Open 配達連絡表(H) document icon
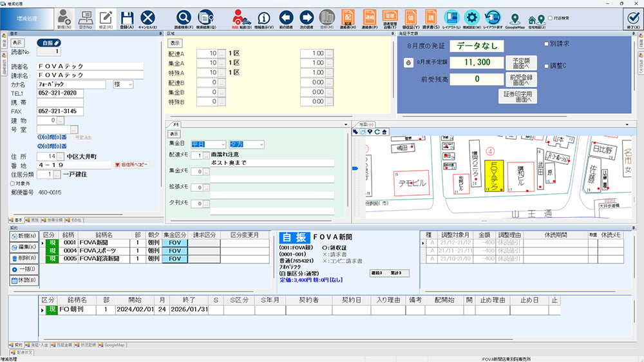Image resolution: width=644 pixels, height=362 pixels. tap(348, 19)
